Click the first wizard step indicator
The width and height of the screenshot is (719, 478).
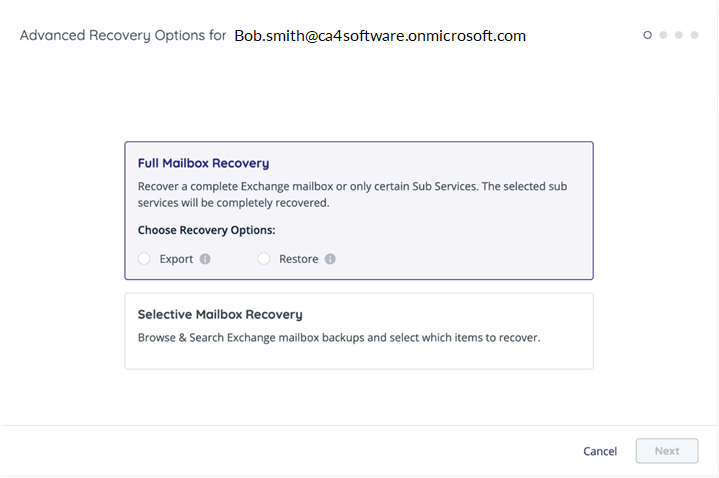[x=647, y=35]
